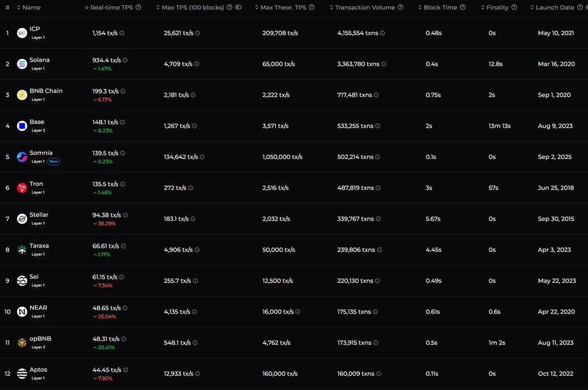Open the Somnia chain link

pos(41,153)
